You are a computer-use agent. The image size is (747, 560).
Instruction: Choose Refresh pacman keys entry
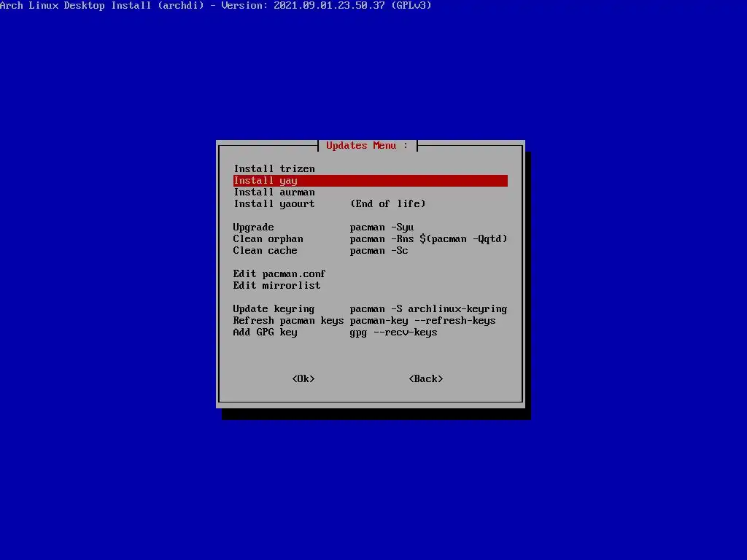click(370, 321)
